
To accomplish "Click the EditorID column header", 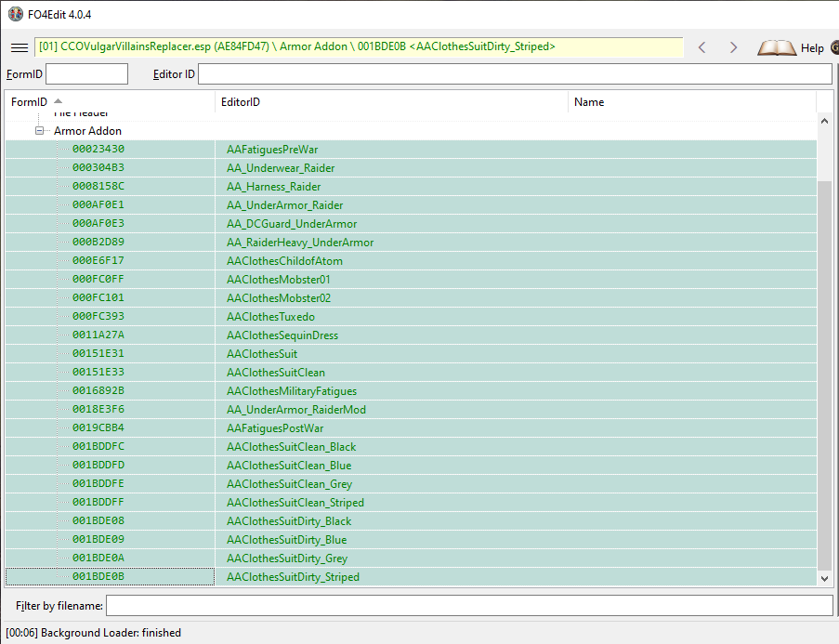I will point(392,101).
